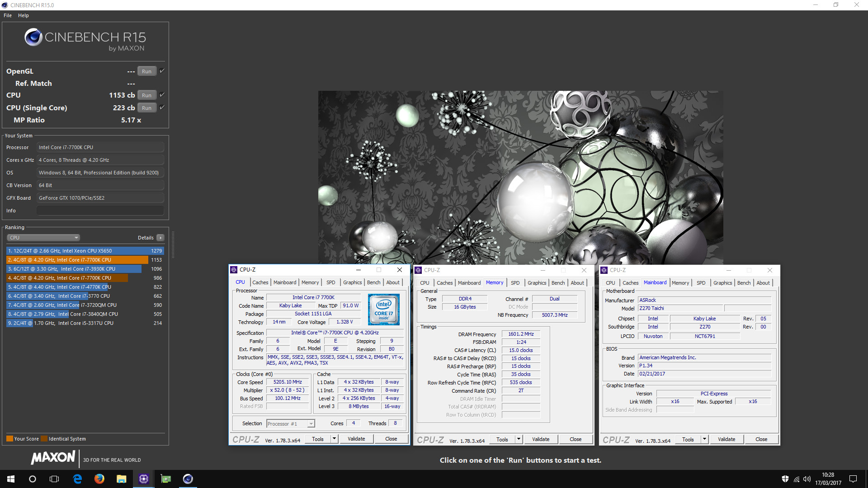Toggle the CPU test checkbox
This screenshot has height=488, width=868.
click(x=162, y=95)
